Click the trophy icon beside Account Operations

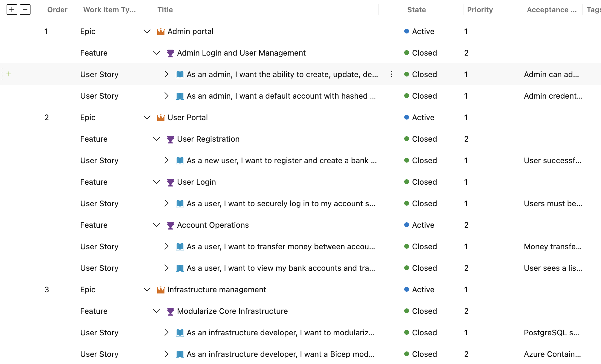[x=170, y=225]
